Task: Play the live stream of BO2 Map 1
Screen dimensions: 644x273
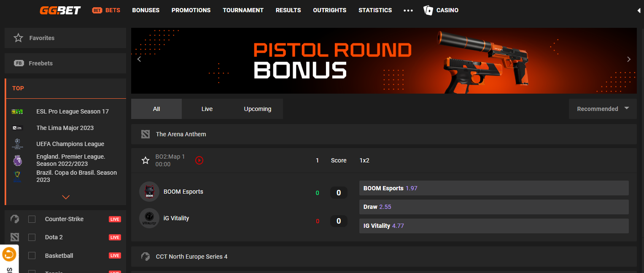Action: pyautogui.click(x=199, y=160)
